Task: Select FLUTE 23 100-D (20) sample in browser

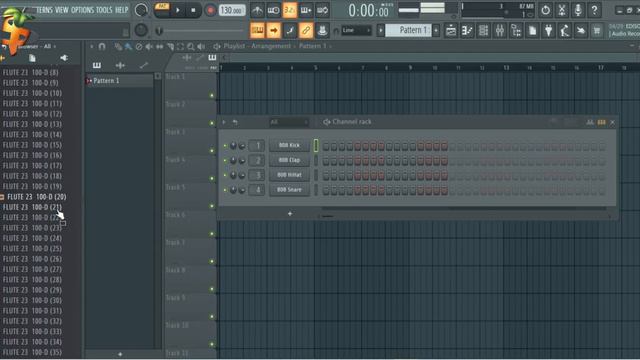Action: click(x=37, y=197)
